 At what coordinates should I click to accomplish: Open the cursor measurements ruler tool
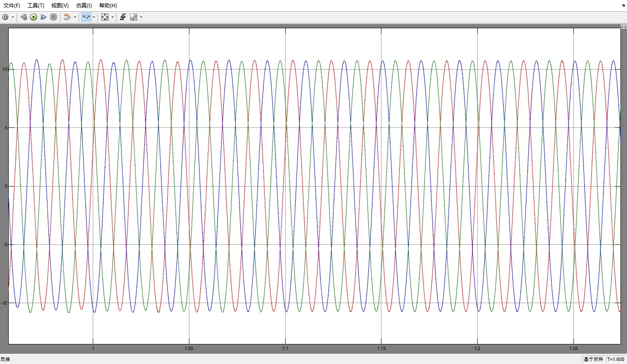pyautogui.click(x=134, y=17)
